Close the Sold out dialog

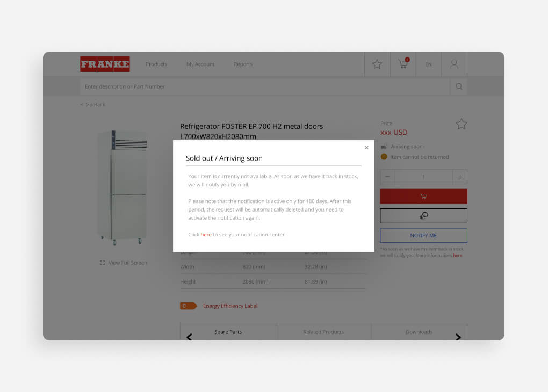click(366, 148)
